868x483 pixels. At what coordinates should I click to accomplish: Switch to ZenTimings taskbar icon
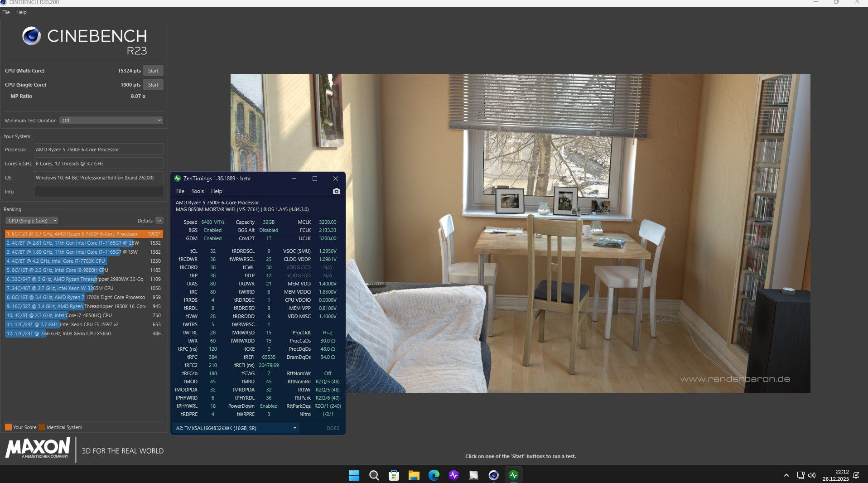click(x=513, y=475)
